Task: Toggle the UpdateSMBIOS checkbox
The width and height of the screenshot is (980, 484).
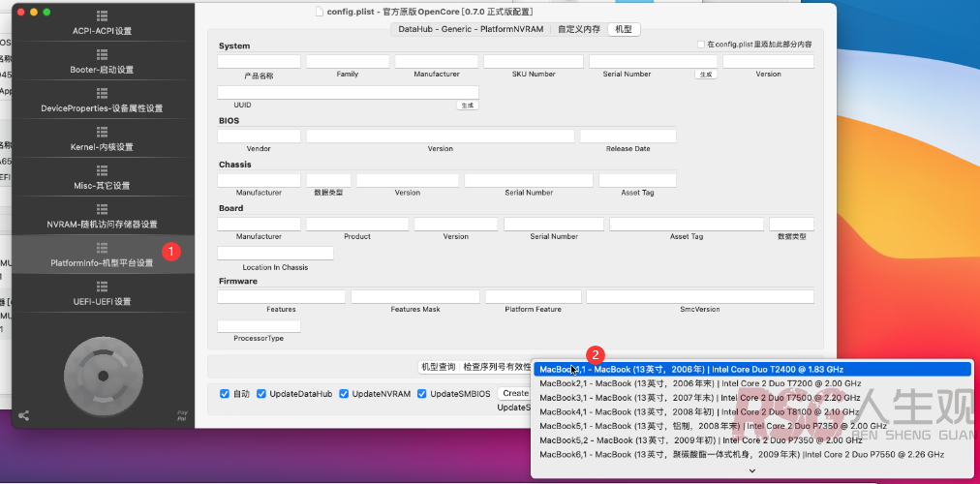Action: tap(422, 393)
